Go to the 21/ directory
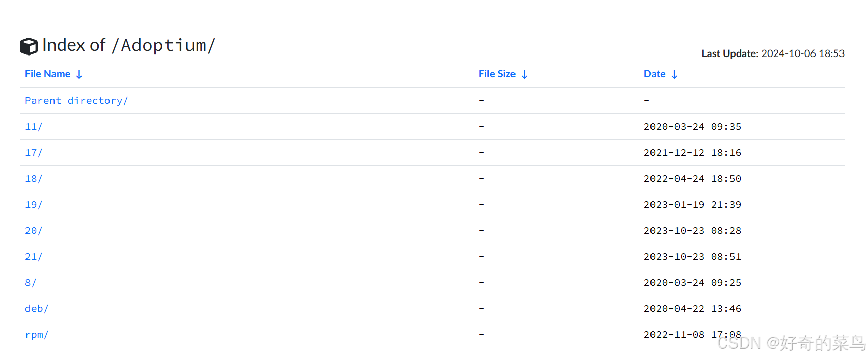This screenshot has height=358, width=868. (x=34, y=257)
